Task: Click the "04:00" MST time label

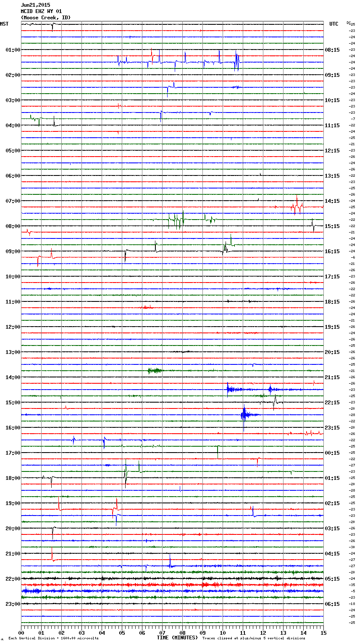Action: [x=13, y=126]
